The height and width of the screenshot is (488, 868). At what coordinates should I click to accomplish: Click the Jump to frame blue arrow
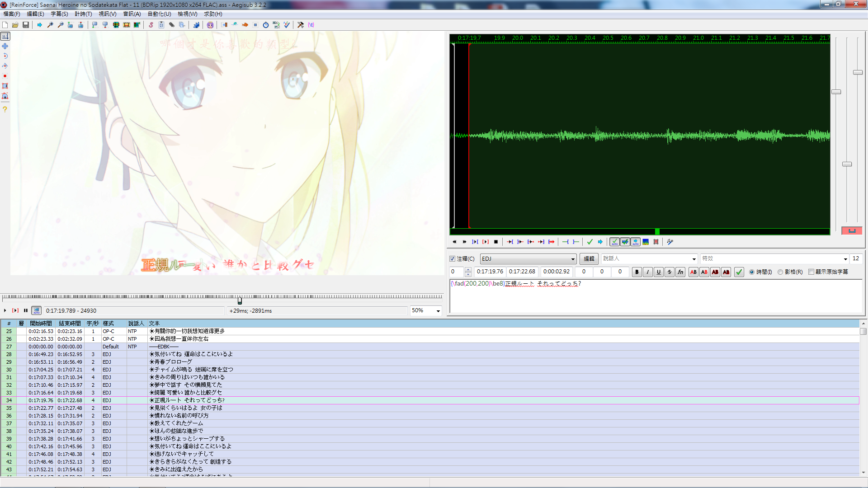pos(40,25)
